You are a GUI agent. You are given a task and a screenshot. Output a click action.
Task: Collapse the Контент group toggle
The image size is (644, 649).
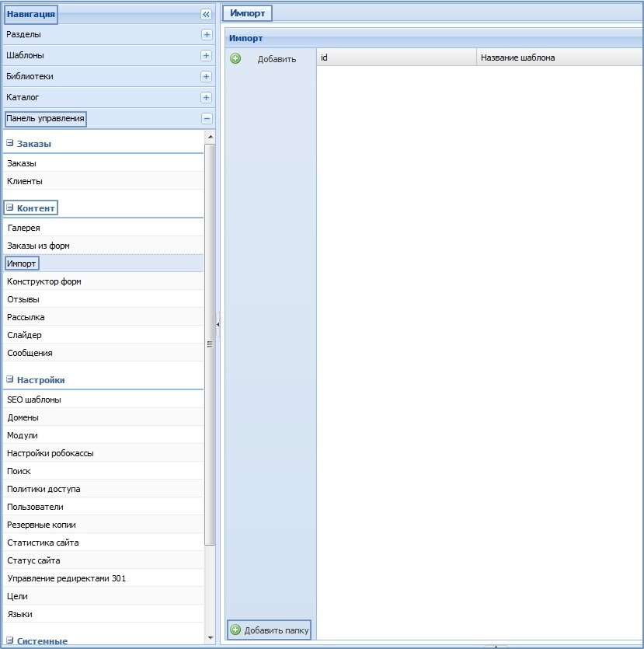click(x=10, y=208)
